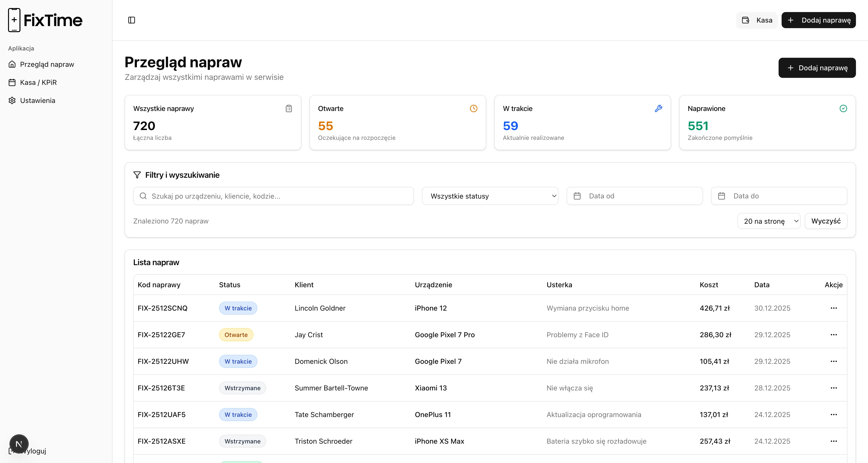Viewport: 868px width, 463px height.
Task: Click the checkmark icon on Naprawione card
Action: click(843, 108)
